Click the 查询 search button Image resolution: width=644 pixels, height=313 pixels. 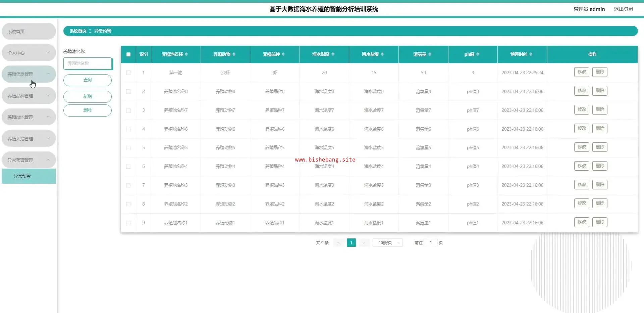(x=88, y=80)
